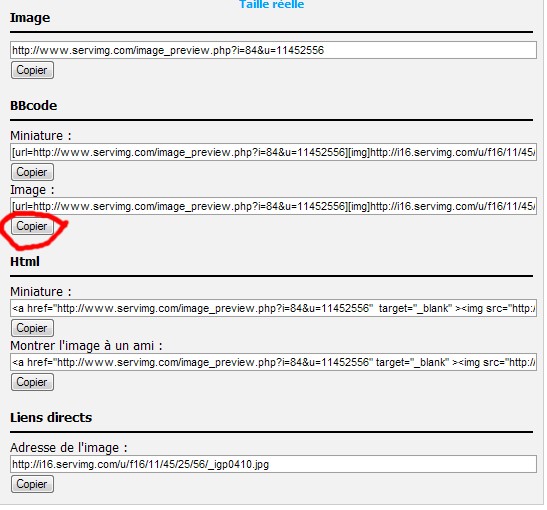
Task: Click the Adresse de l'image label
Action: click(x=69, y=448)
